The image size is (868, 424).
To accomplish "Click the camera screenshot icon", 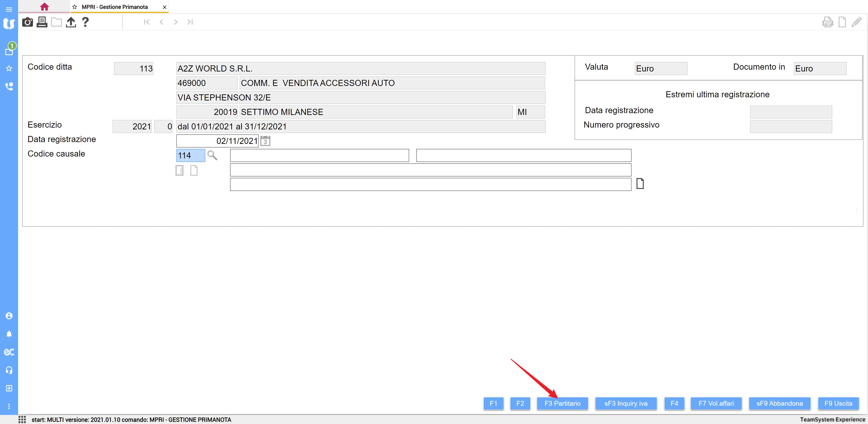I will (27, 22).
